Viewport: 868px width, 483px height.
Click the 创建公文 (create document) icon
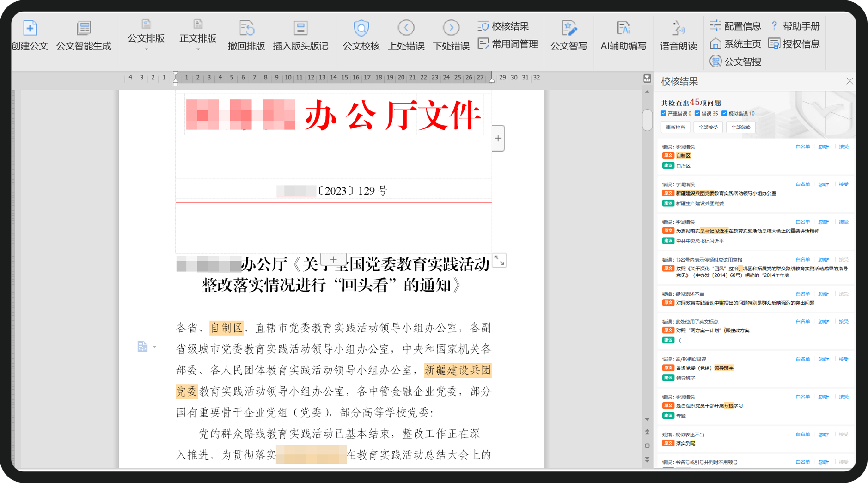click(x=30, y=29)
